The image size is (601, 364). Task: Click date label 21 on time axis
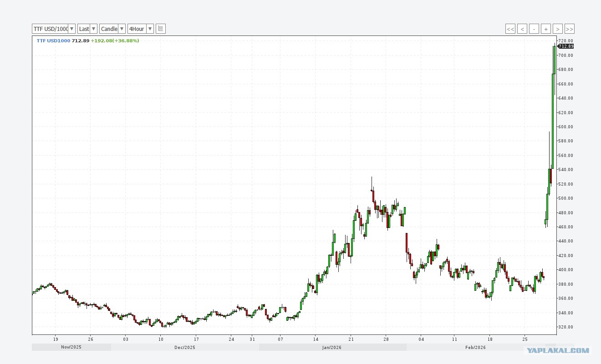point(351,339)
